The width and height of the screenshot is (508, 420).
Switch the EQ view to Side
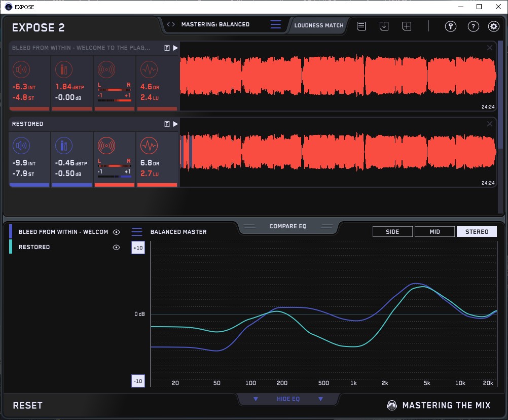pos(392,232)
